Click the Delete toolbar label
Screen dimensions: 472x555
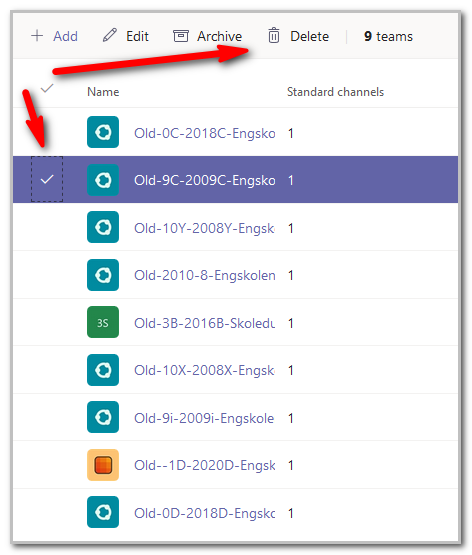309,36
